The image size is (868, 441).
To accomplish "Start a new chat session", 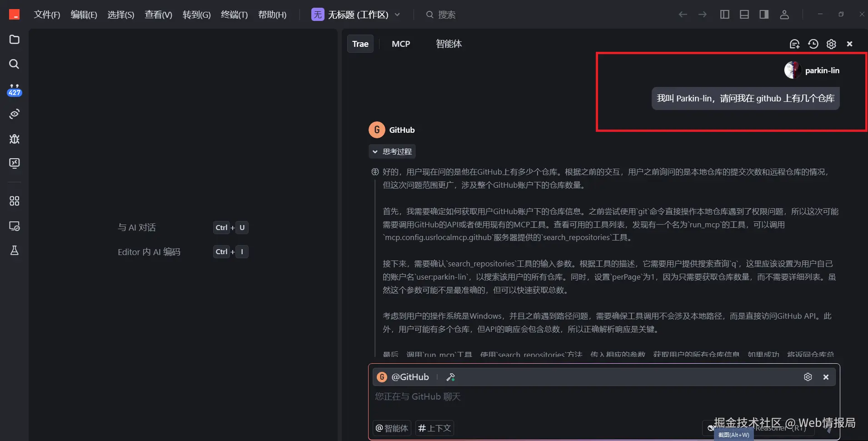I will pos(795,44).
